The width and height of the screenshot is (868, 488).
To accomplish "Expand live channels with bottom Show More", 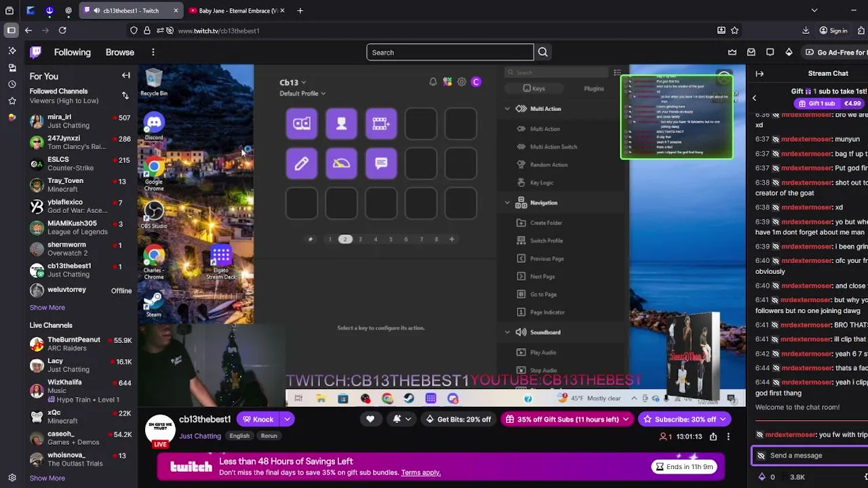I will [x=47, y=478].
